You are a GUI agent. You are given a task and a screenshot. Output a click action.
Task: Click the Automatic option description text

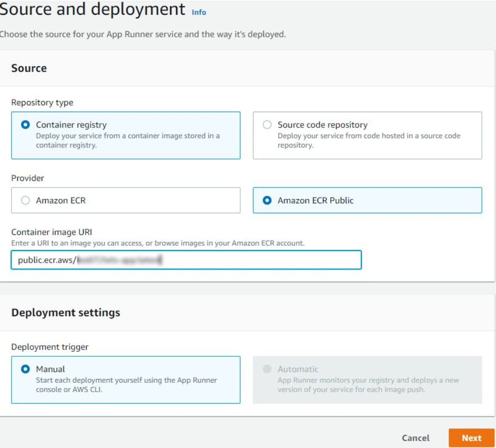[x=368, y=384]
